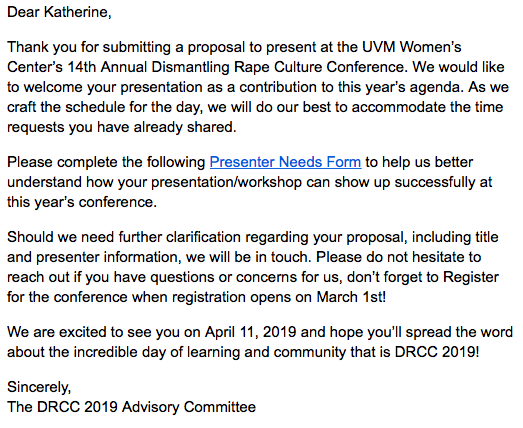Click the 'April 11, 2019' date
The height and width of the screenshot is (428, 523).
click(x=250, y=332)
